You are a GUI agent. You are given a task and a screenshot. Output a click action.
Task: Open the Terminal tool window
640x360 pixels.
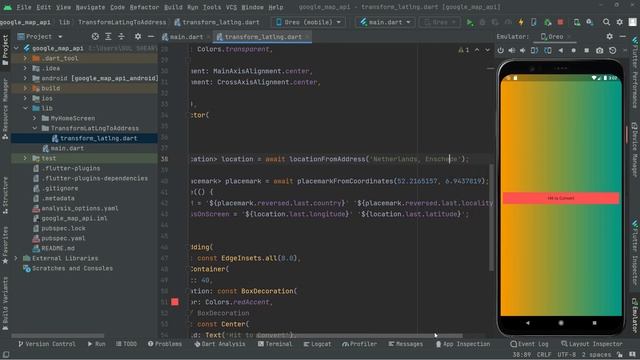pyautogui.click(x=275, y=344)
